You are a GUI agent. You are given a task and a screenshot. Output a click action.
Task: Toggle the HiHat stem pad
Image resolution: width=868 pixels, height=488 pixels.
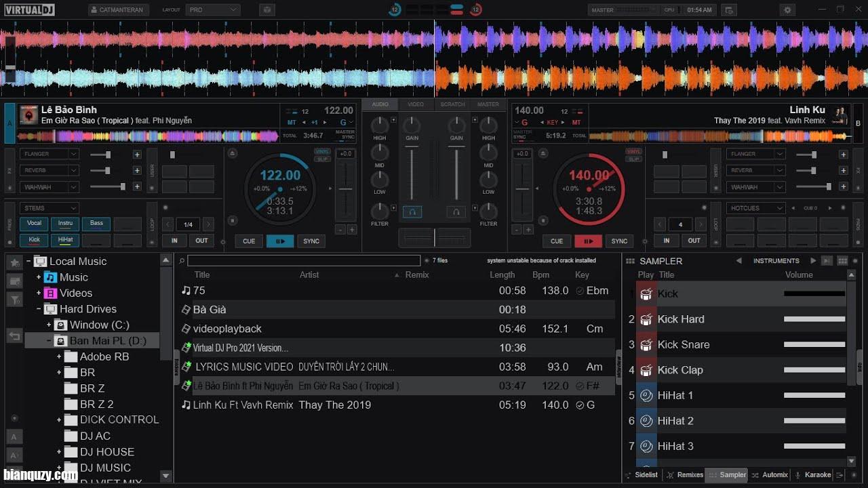(66, 240)
